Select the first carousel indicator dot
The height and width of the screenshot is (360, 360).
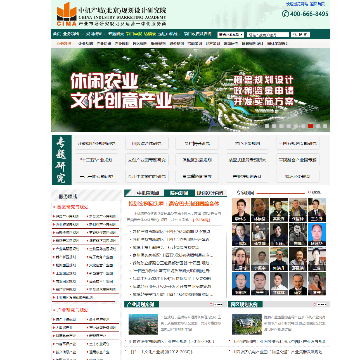pos(267,126)
